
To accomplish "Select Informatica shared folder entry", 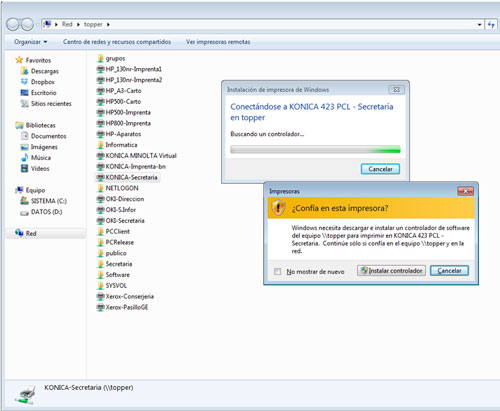I will click(x=117, y=145).
